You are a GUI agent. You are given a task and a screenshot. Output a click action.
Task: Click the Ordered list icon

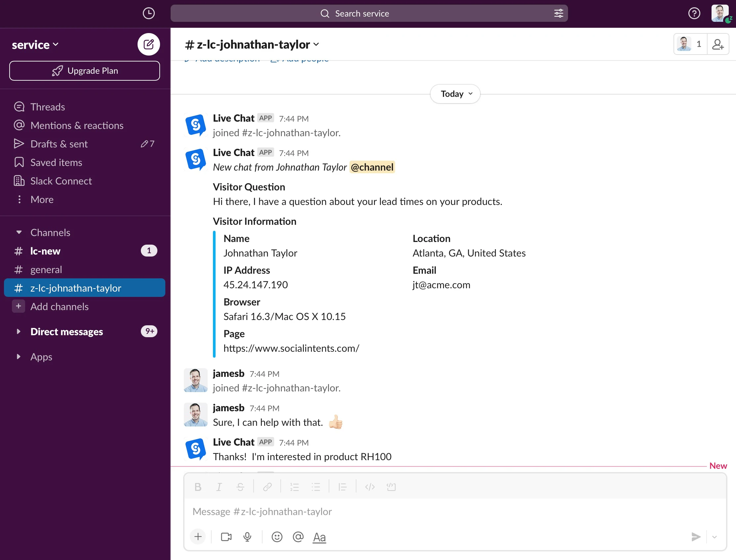pos(294,487)
